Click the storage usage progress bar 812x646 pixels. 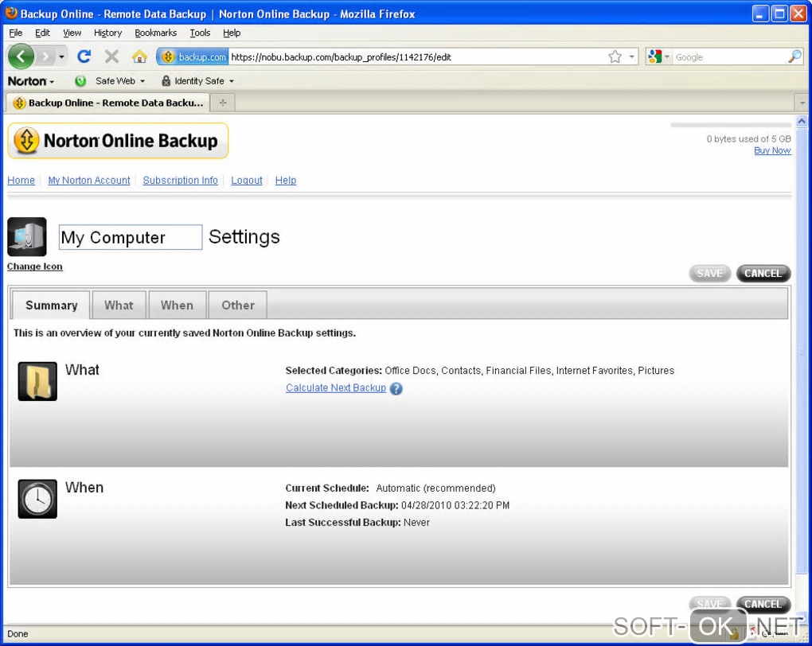[x=731, y=125]
